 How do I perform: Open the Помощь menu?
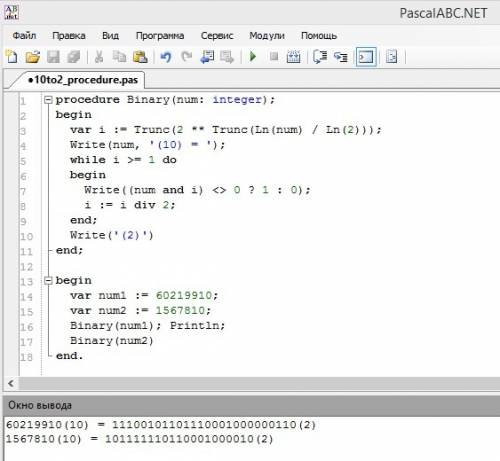[x=319, y=35]
